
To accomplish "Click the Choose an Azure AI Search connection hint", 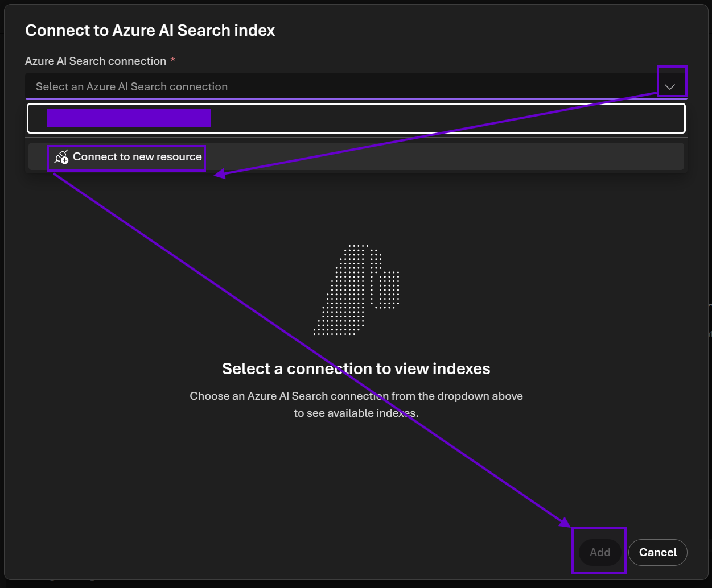I will (x=356, y=404).
